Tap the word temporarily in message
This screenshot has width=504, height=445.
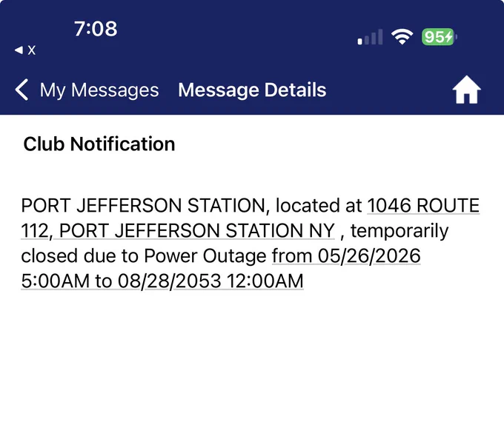[399, 231]
